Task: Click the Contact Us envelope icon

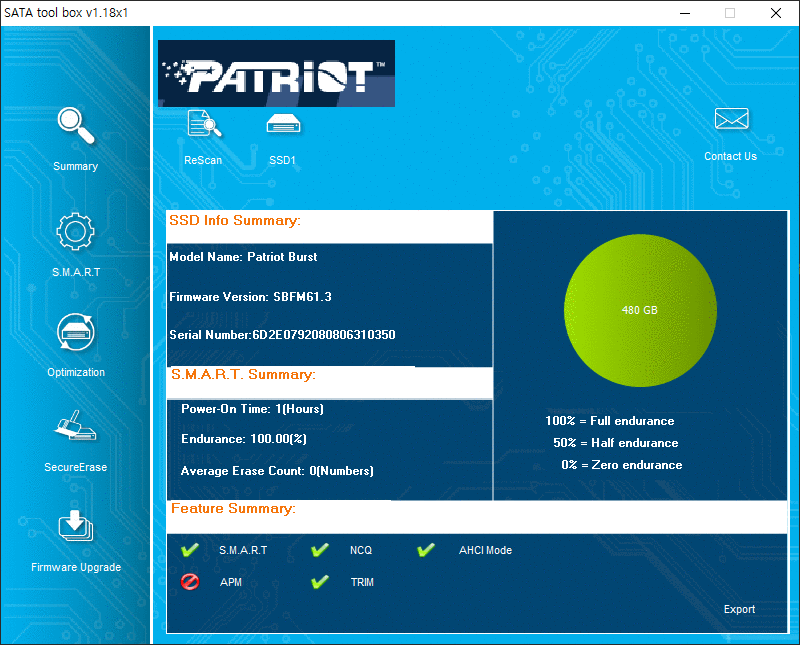Action: (x=731, y=120)
